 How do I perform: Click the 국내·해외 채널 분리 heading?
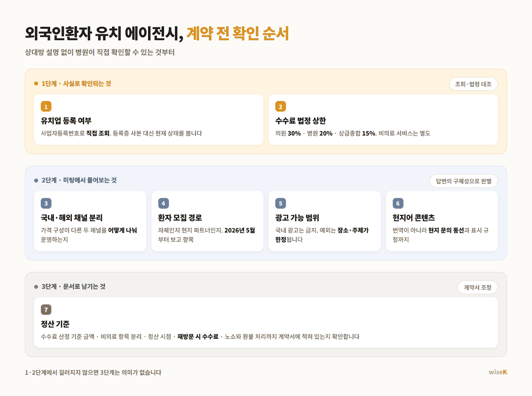72,218
